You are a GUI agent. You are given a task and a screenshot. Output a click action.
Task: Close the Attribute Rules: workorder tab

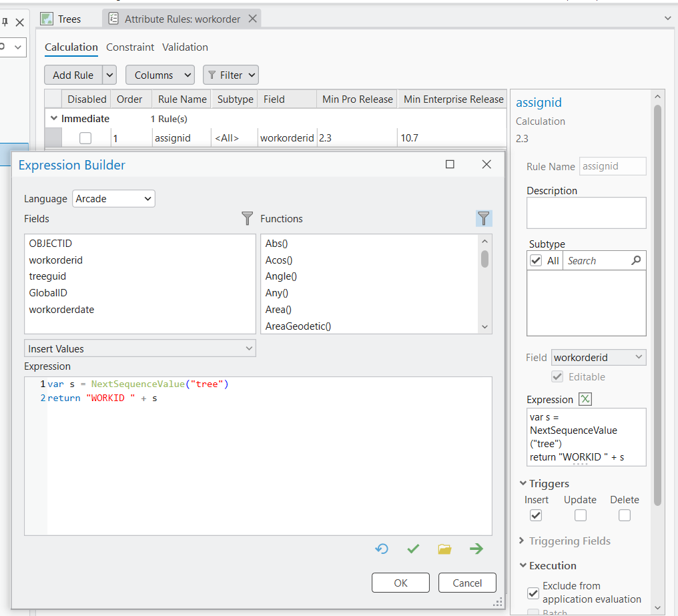point(252,19)
